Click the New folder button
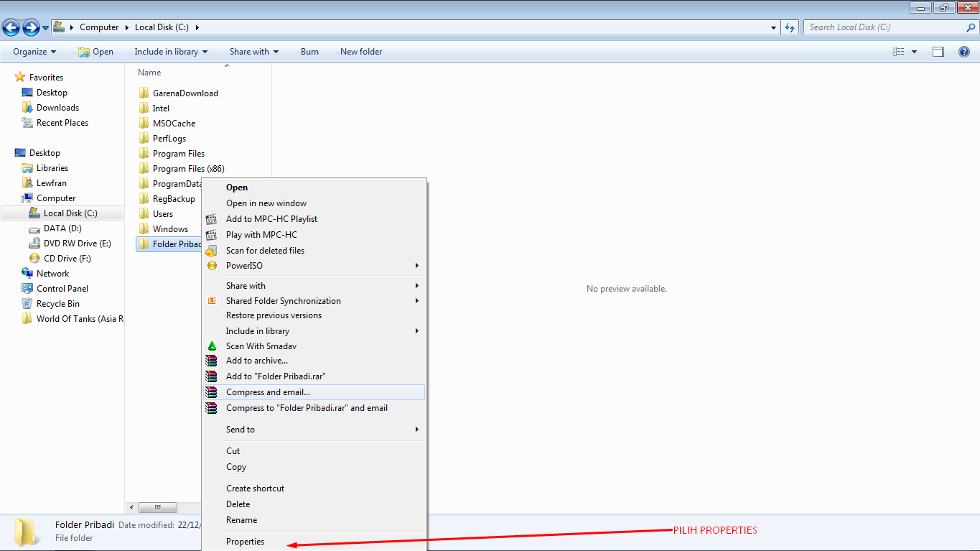The width and height of the screenshot is (980, 551). pos(360,51)
